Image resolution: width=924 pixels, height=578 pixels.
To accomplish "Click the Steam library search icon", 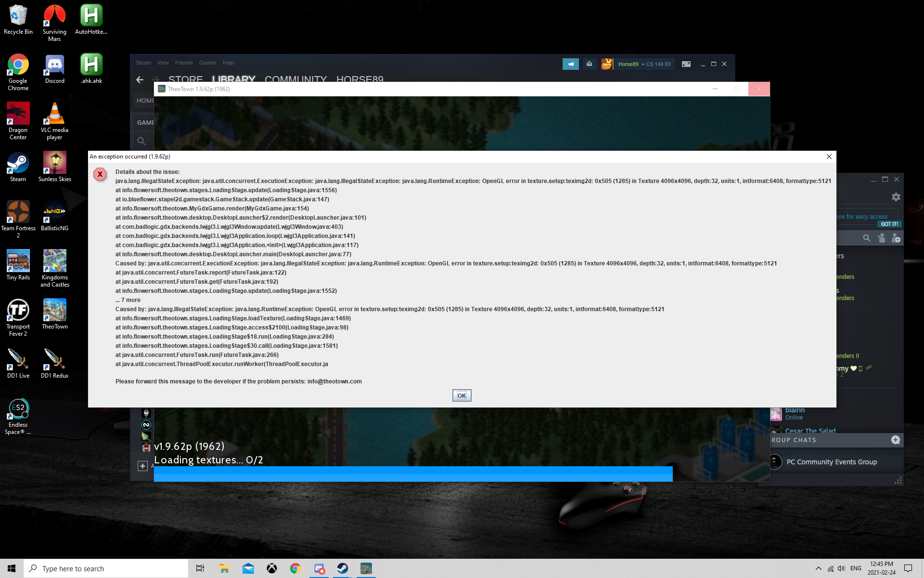I will (141, 141).
